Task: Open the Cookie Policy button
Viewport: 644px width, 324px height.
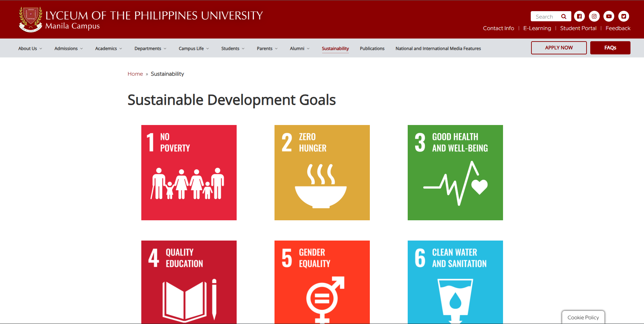Action: [x=583, y=317]
